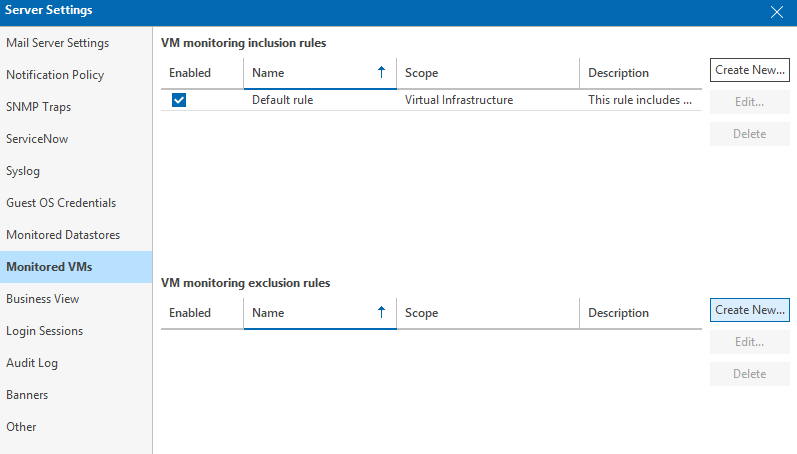Sort inclusion rules by Name column
Screen dimensions: 797x454
(320, 73)
